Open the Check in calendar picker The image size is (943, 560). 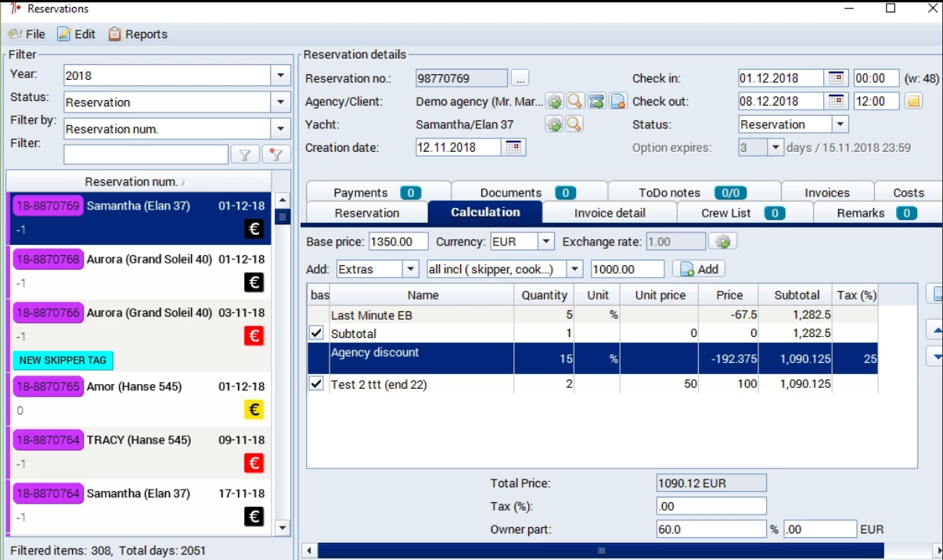point(837,78)
